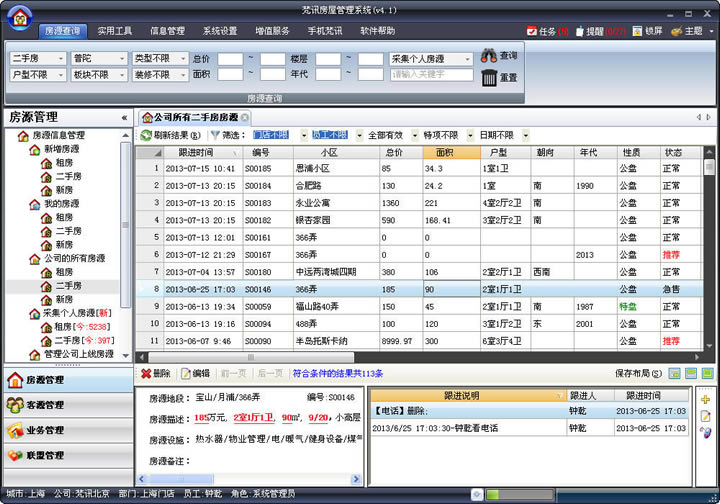Click the red X 删除 delete icon
Screen dimensions: 720x504
146,373
